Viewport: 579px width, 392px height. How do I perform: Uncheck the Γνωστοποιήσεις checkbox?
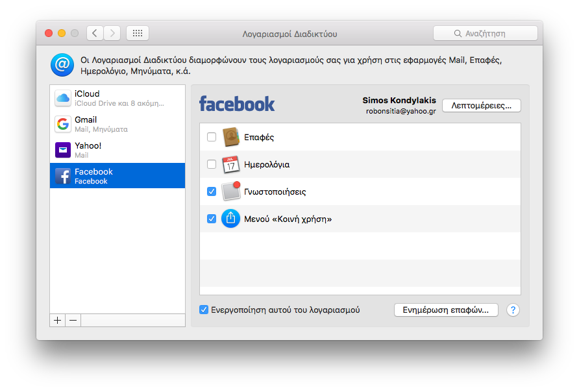[212, 191]
